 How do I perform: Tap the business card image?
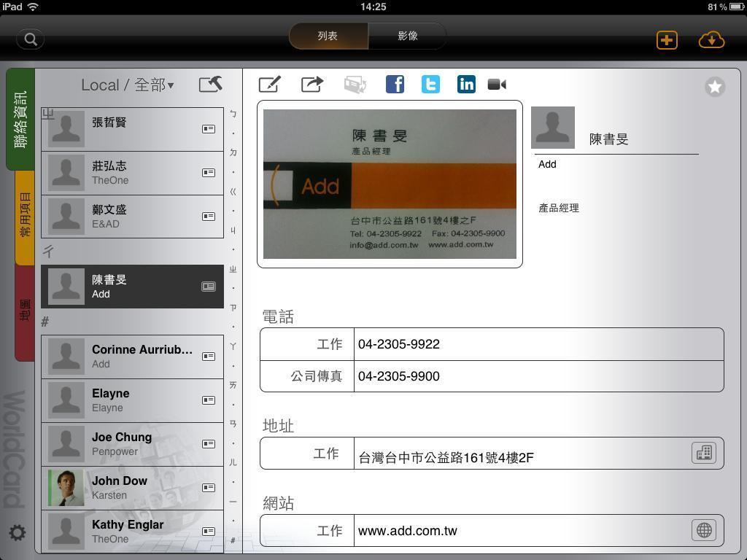coord(390,184)
